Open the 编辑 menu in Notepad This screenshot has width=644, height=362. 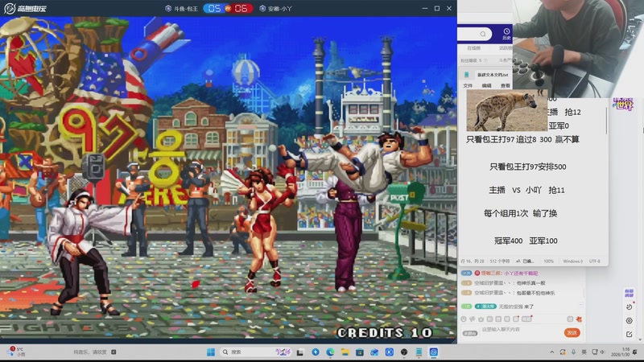coord(487,85)
